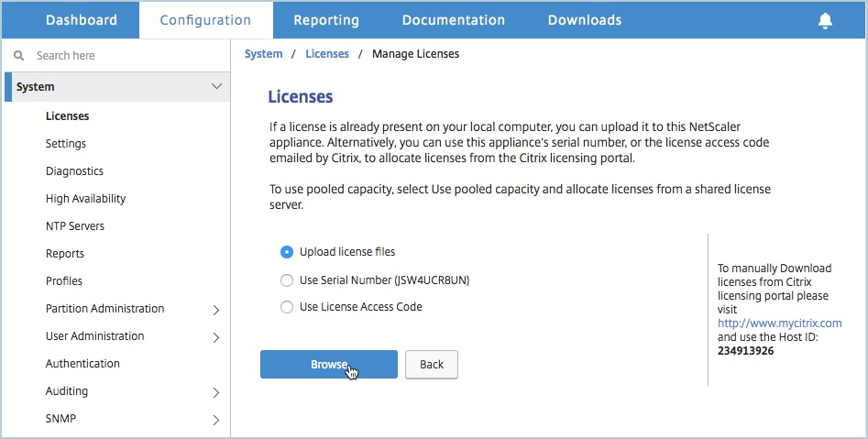Open the Documentation tab

tap(454, 20)
